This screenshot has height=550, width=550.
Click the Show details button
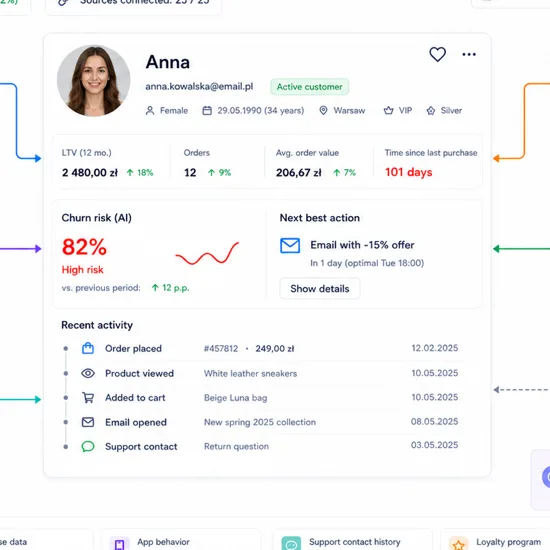click(x=320, y=289)
